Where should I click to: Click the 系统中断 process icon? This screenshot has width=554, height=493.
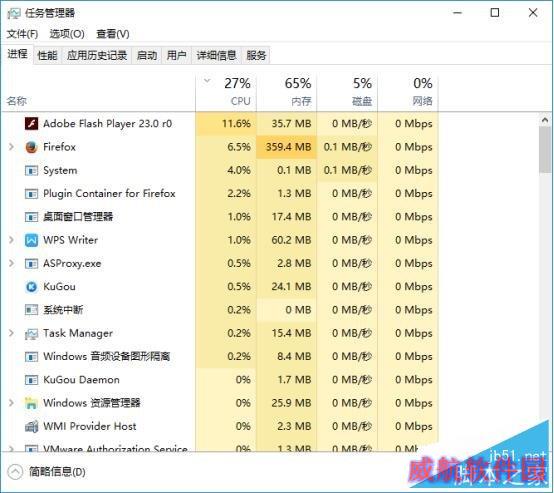click(31, 310)
